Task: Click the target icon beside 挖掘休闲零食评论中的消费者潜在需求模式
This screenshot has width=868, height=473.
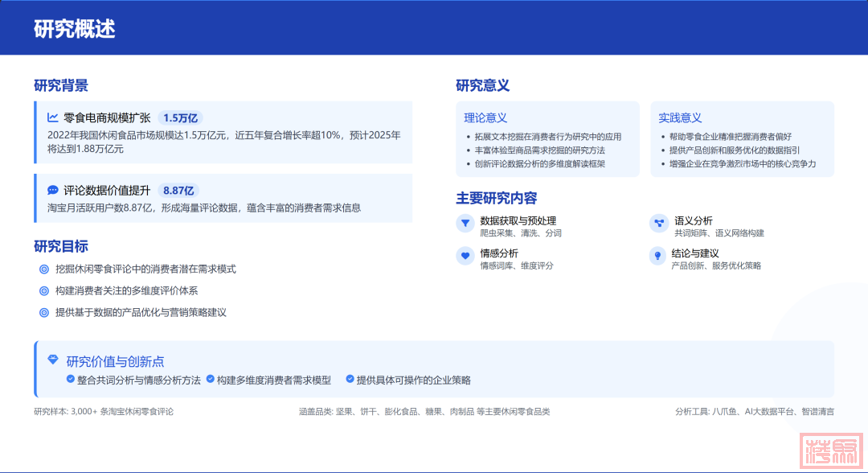Action: (x=44, y=269)
